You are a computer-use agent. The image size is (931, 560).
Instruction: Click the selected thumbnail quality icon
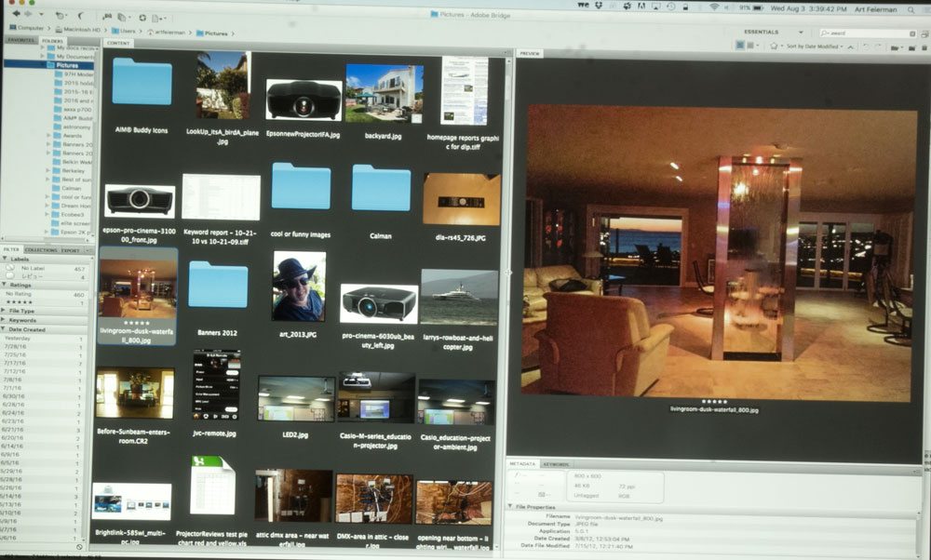point(740,45)
